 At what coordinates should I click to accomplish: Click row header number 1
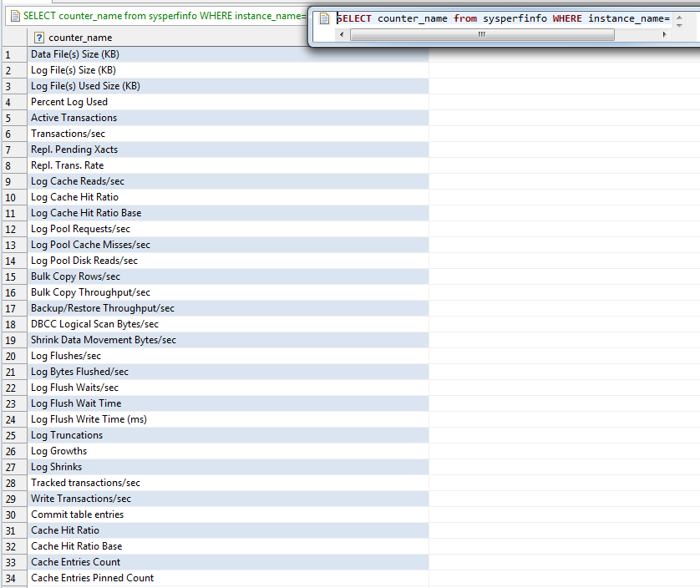(x=15, y=54)
